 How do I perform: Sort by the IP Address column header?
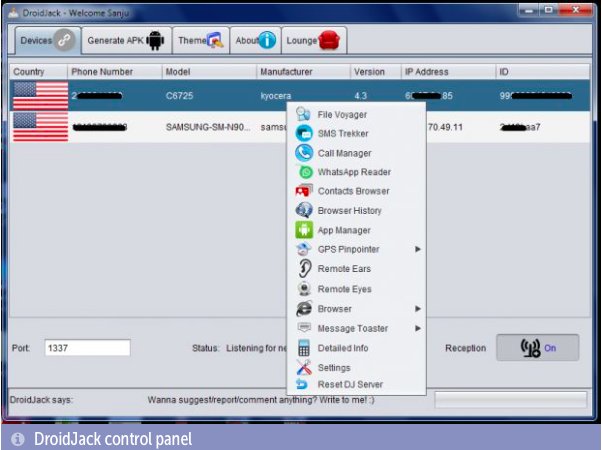click(448, 72)
